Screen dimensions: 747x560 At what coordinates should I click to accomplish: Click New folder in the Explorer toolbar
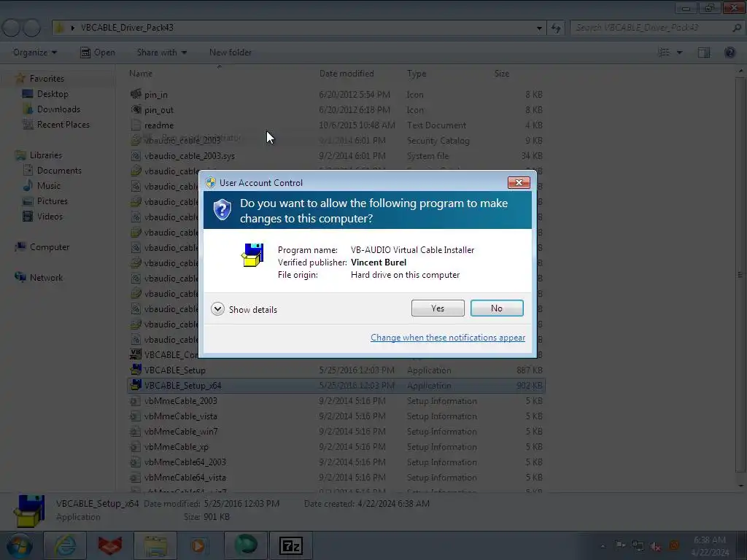point(231,52)
